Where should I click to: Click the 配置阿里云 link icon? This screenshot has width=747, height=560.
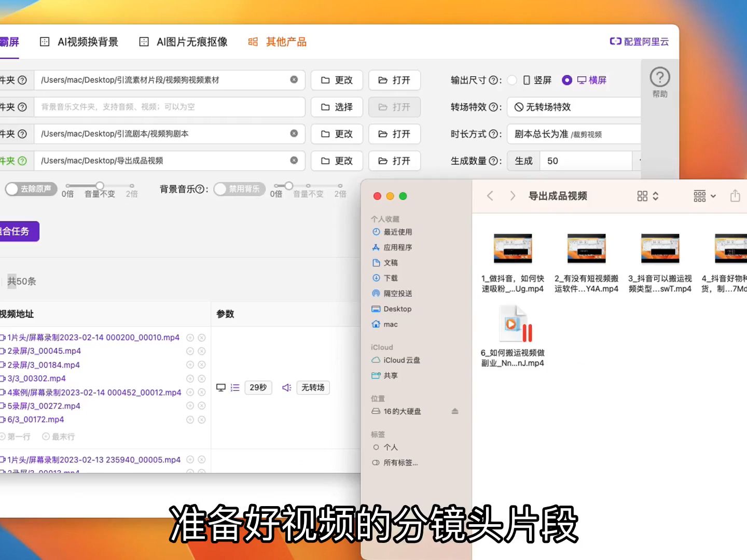click(616, 41)
